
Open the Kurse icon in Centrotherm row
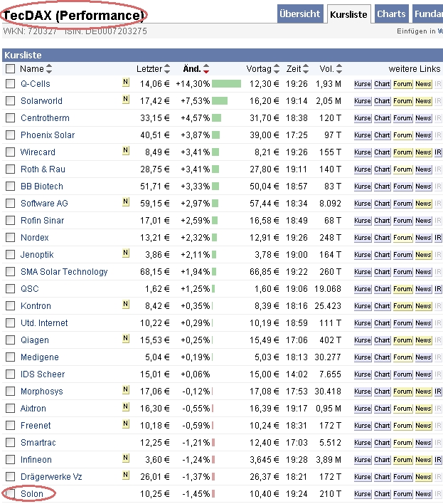(363, 117)
